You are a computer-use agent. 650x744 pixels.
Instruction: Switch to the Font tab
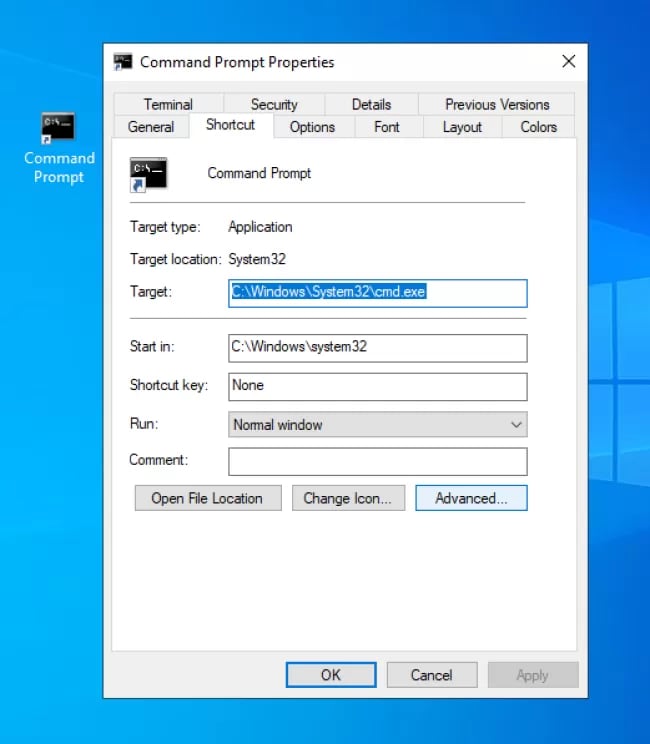[x=387, y=127]
